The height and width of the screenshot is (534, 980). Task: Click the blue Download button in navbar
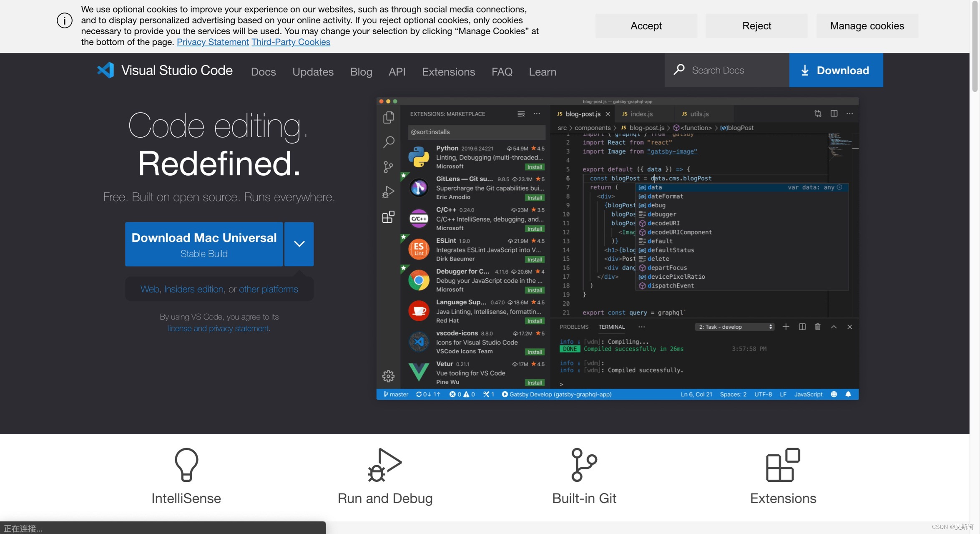[x=836, y=70]
